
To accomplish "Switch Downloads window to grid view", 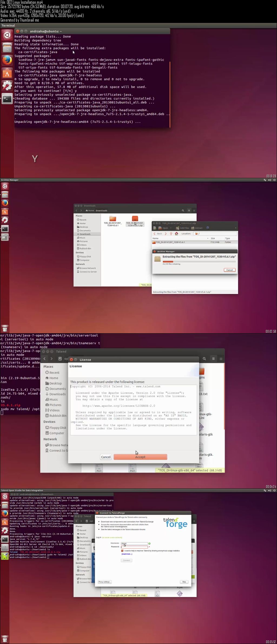I will tap(194, 211).
